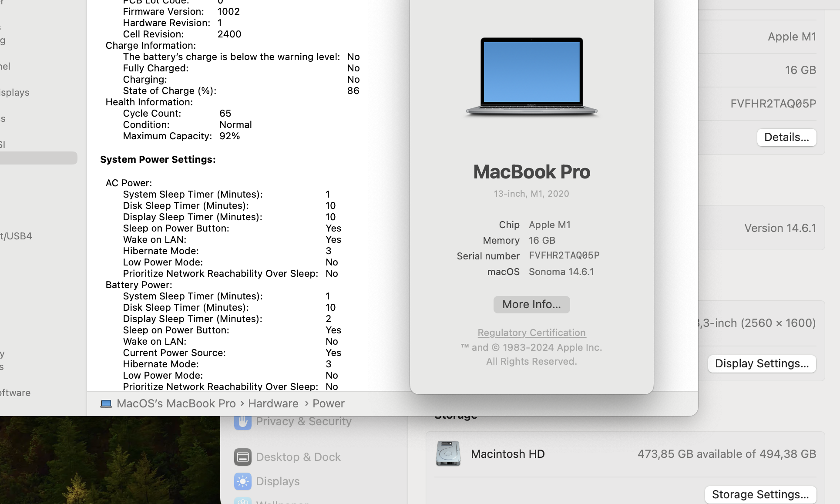
Task: Open Displays settings pane
Action: [x=278, y=481]
